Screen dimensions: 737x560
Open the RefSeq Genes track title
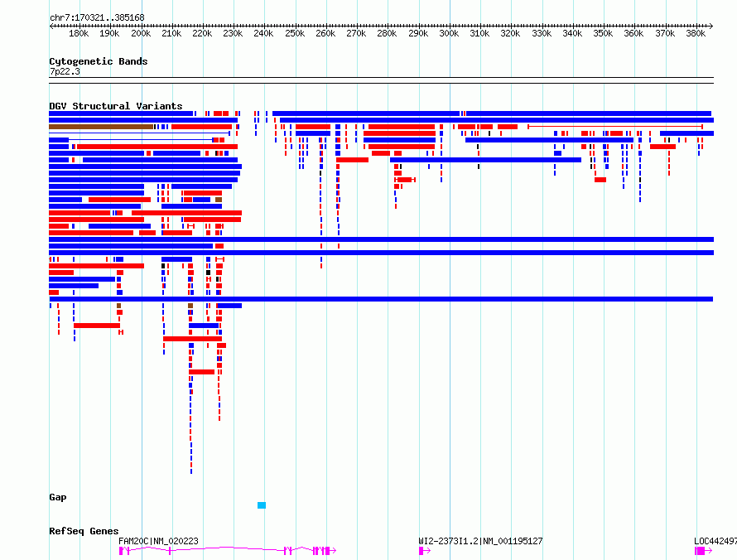[84, 531]
